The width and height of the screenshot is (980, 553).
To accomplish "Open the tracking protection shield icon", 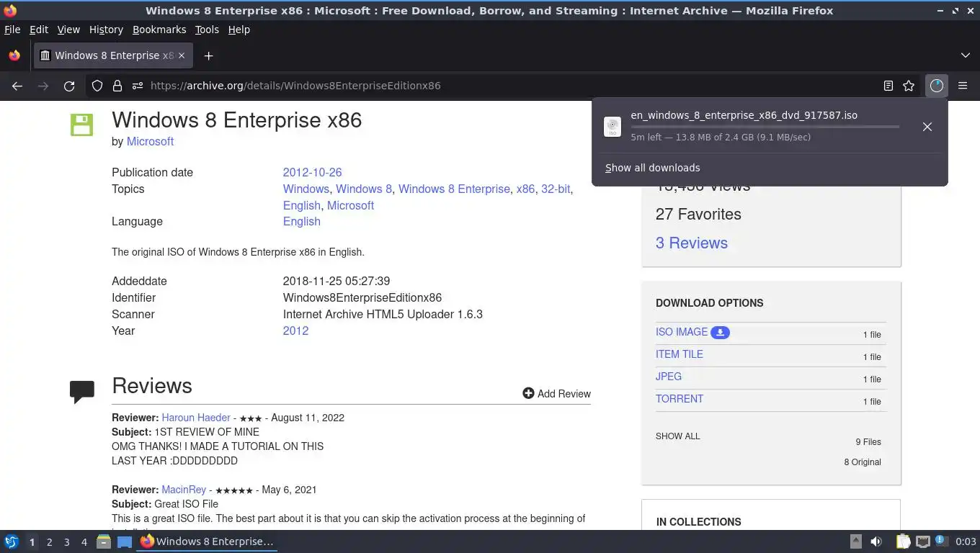I will 97,86.
